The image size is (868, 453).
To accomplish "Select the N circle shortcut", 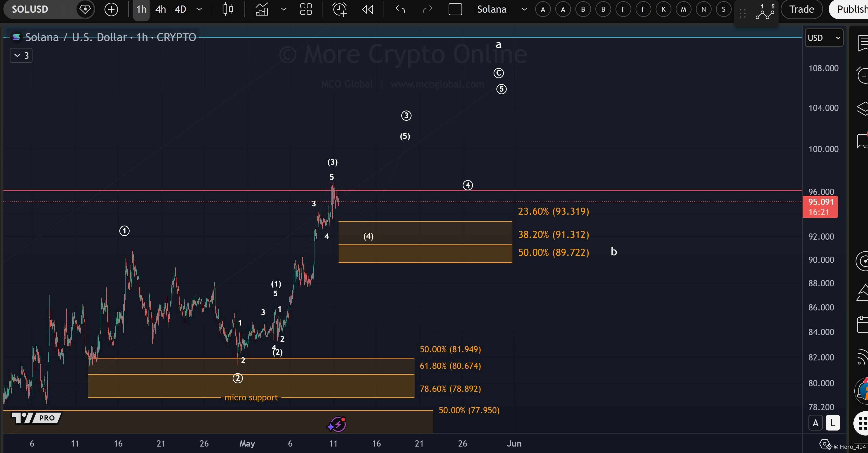I will click(x=703, y=9).
